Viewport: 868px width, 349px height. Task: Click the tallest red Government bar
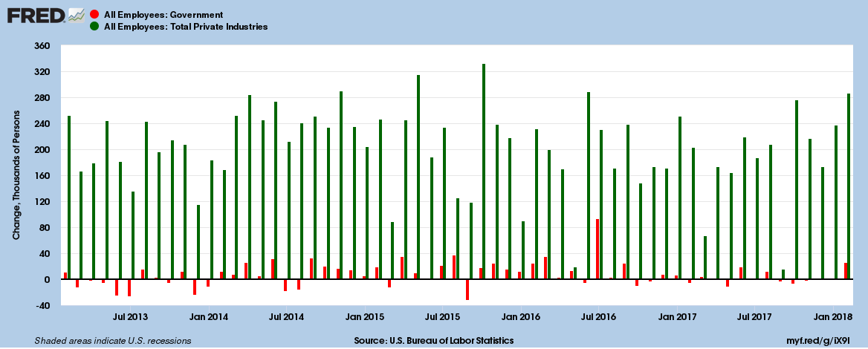[597, 249]
